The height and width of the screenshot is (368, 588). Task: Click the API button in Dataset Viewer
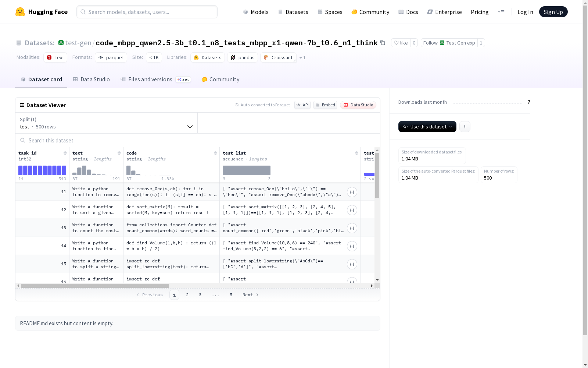click(302, 105)
